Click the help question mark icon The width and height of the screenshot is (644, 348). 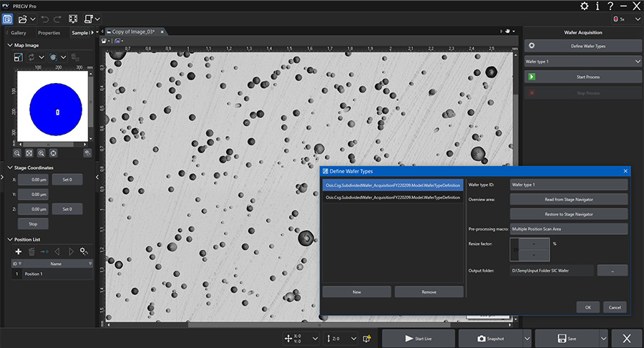610,6
